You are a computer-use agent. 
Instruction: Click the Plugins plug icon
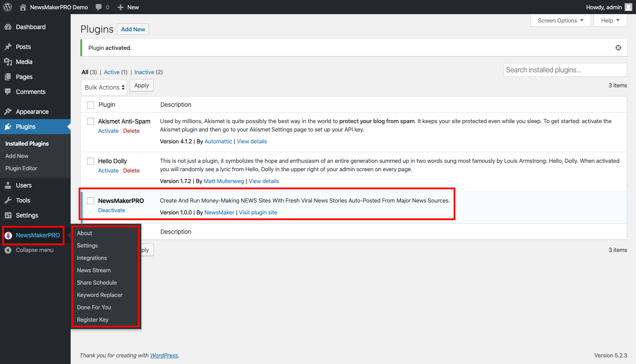[8, 127]
